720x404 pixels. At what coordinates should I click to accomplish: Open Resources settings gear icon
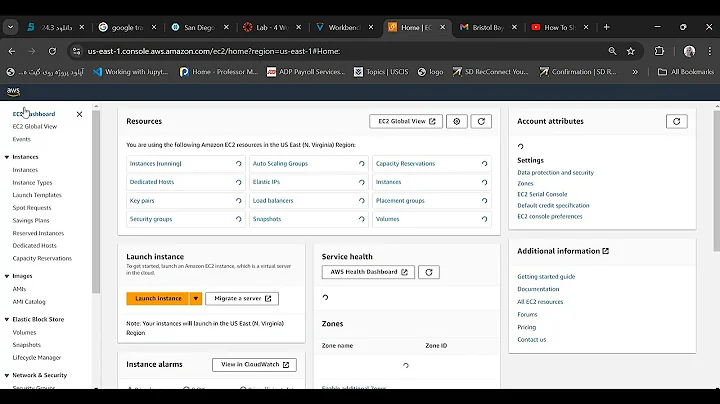coord(457,121)
